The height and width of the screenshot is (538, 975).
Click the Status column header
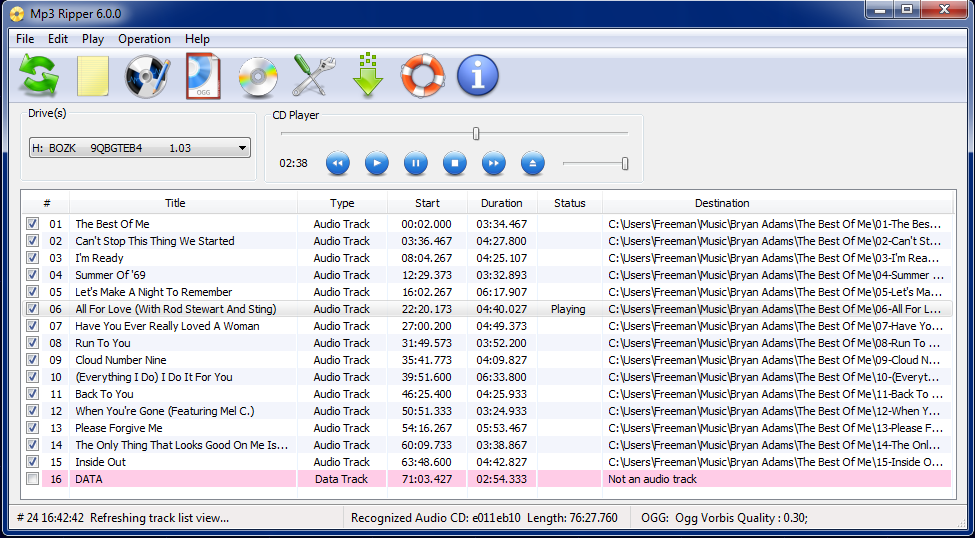[x=570, y=203]
